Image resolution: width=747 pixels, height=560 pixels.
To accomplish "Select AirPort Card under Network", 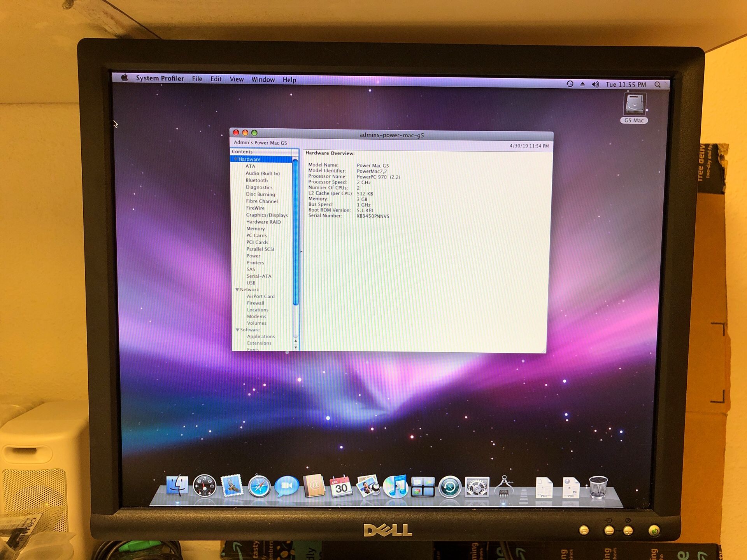I will point(261,296).
